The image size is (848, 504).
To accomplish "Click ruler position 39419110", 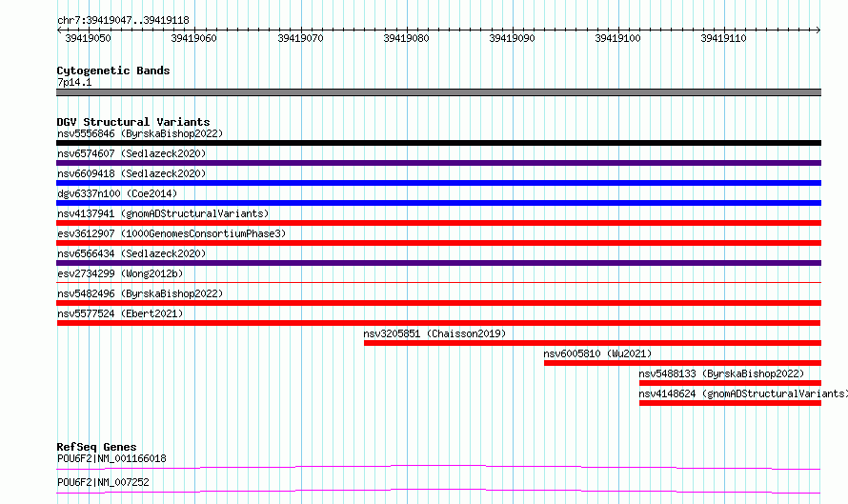I will (723, 38).
